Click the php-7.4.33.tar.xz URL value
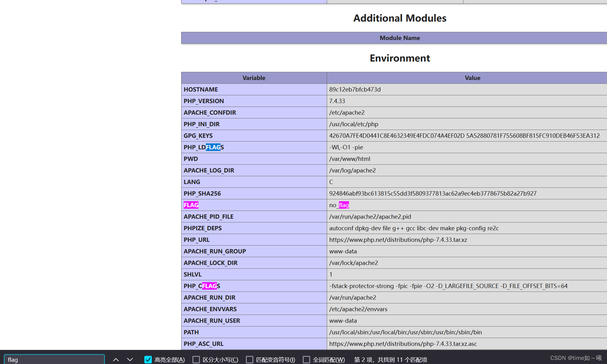This screenshot has width=607, height=364. (398, 240)
